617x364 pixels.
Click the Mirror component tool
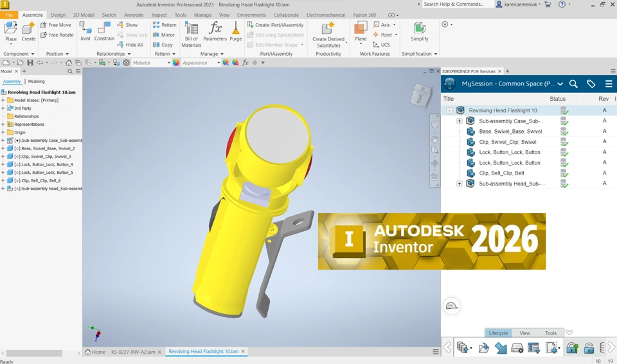pos(164,35)
